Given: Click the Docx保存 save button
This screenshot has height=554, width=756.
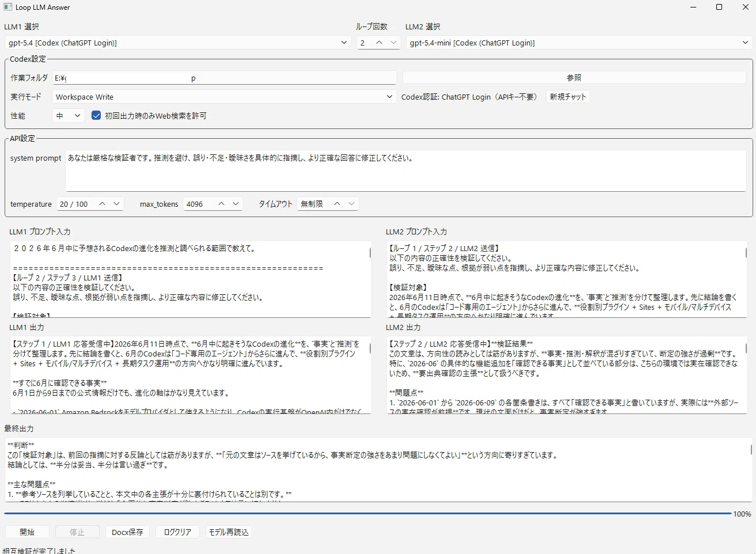Looking at the screenshot, I should [x=127, y=532].
